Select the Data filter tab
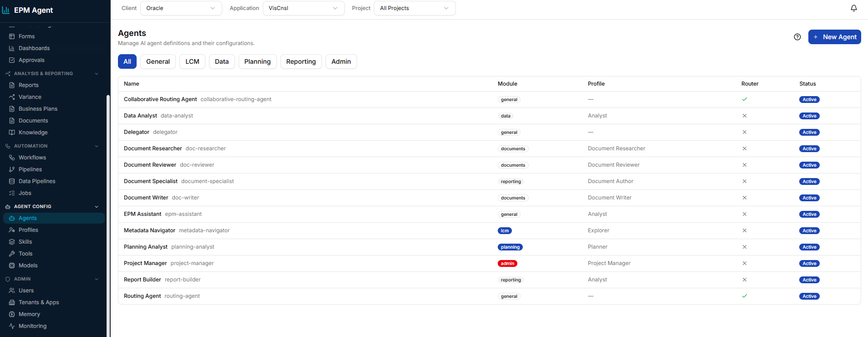Screen dimensions: 868x337 [222, 61]
